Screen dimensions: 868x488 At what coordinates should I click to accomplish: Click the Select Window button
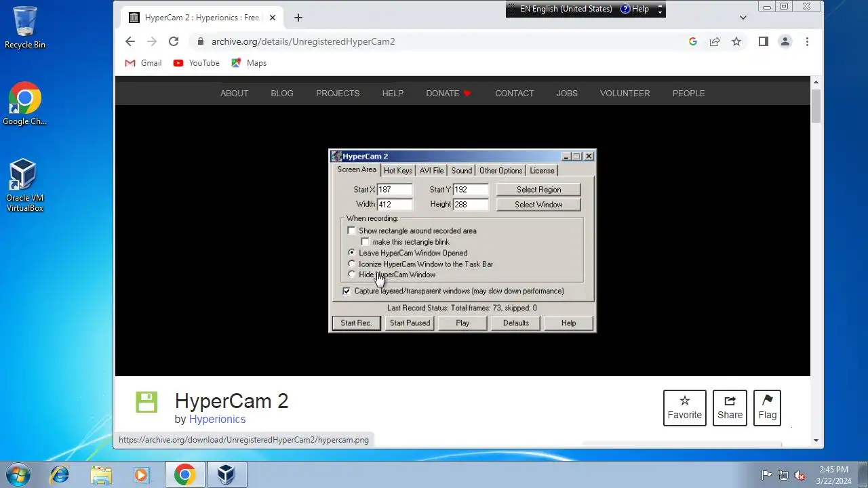(538, 205)
